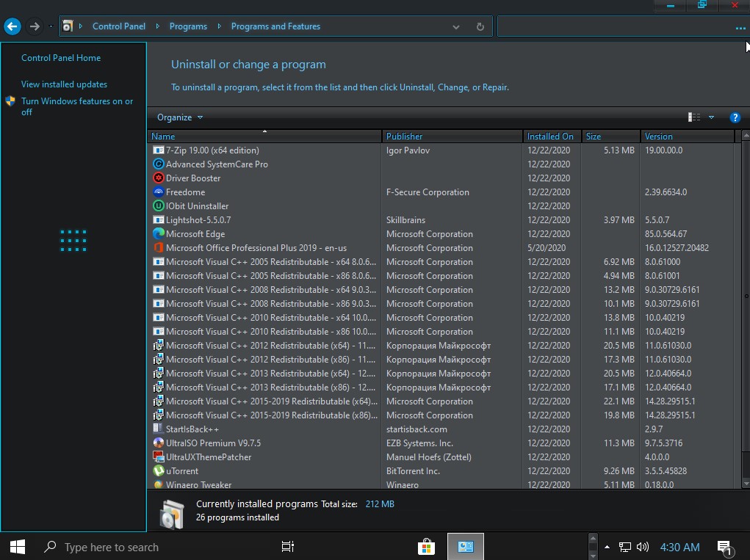Select the Winaero Tweaker row
The image size is (750, 560).
tap(441, 484)
